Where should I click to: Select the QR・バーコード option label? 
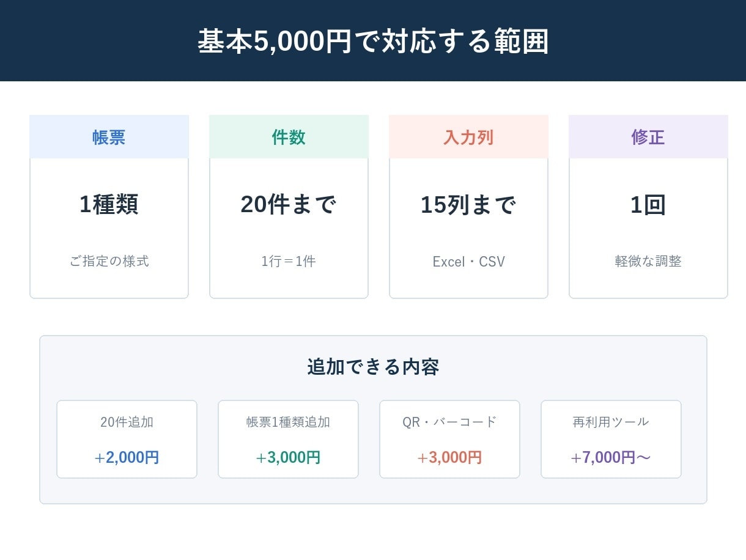tap(449, 422)
